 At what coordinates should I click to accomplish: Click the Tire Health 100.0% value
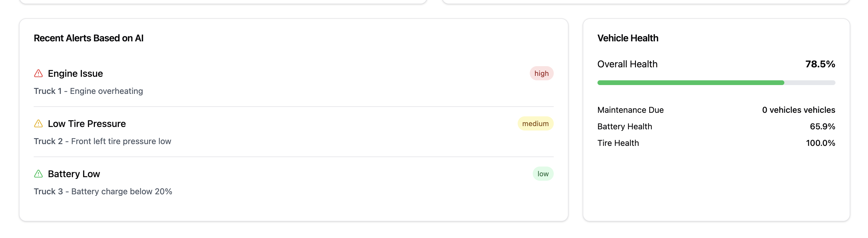[820, 143]
